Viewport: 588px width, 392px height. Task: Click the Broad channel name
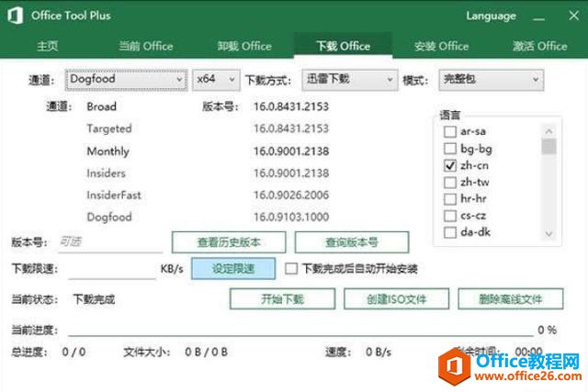[x=102, y=106]
